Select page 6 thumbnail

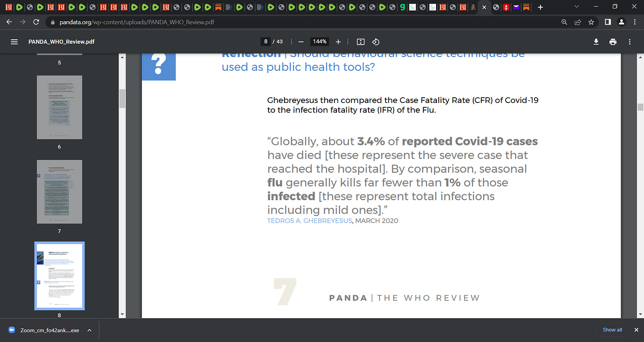[59, 107]
